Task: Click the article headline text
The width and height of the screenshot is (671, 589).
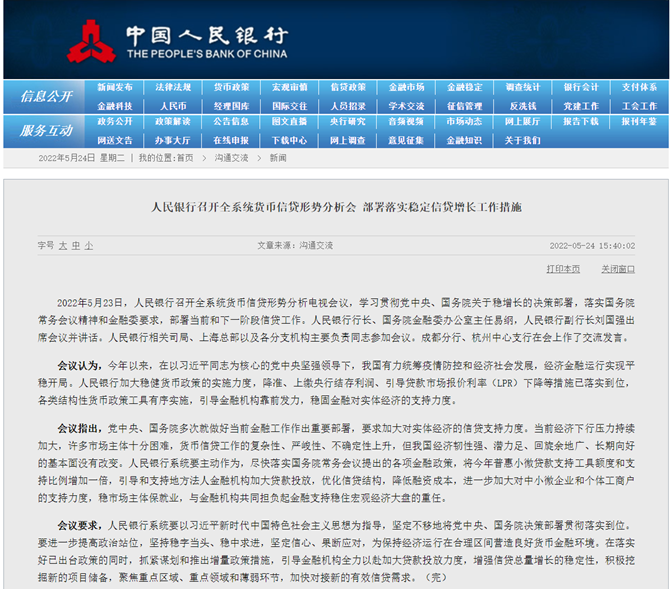Action: pyautogui.click(x=335, y=207)
